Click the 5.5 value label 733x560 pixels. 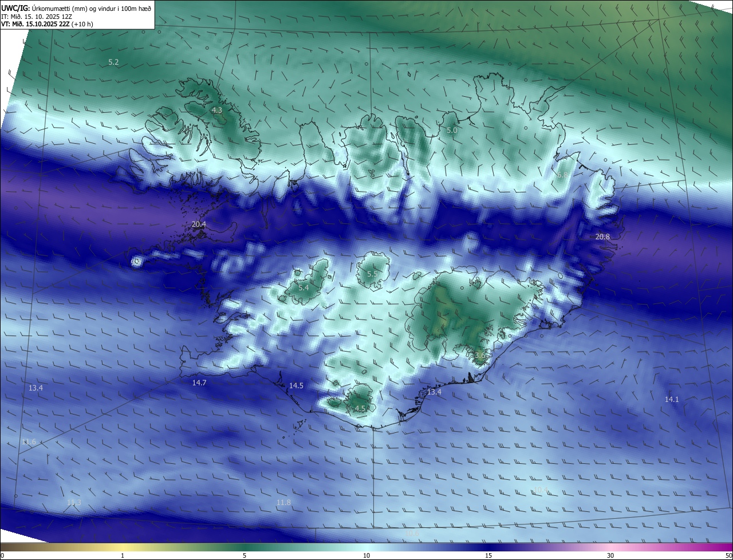click(x=372, y=274)
